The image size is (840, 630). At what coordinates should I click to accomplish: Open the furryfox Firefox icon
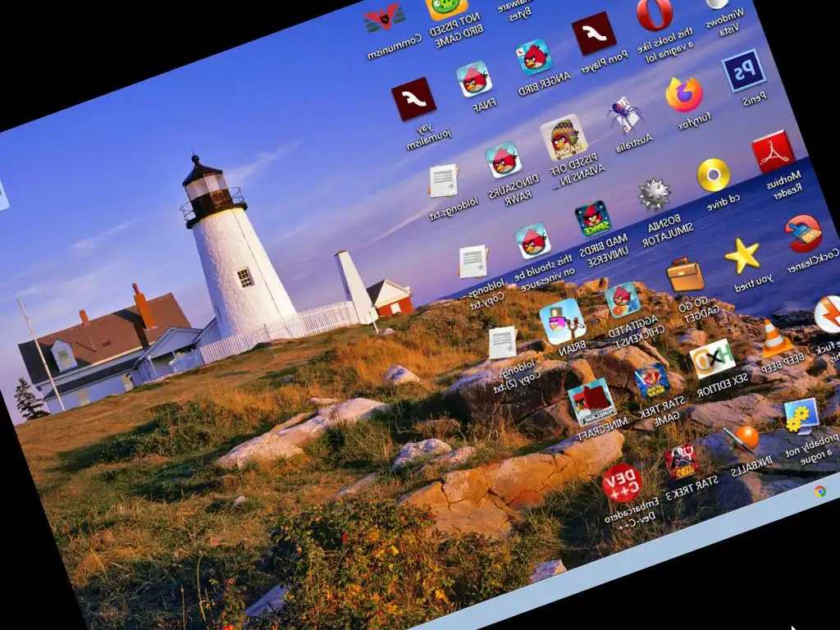[x=684, y=94]
